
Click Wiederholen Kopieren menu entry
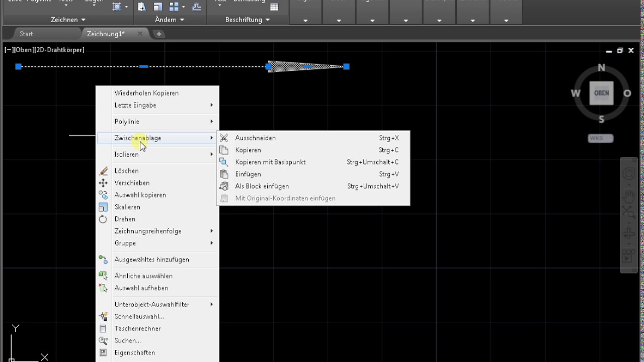click(146, 93)
